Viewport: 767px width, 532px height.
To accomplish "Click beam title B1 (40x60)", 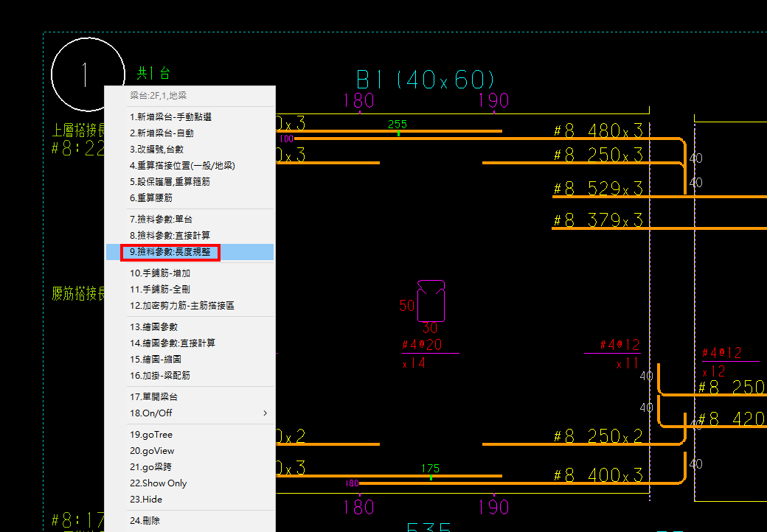I will coord(426,80).
